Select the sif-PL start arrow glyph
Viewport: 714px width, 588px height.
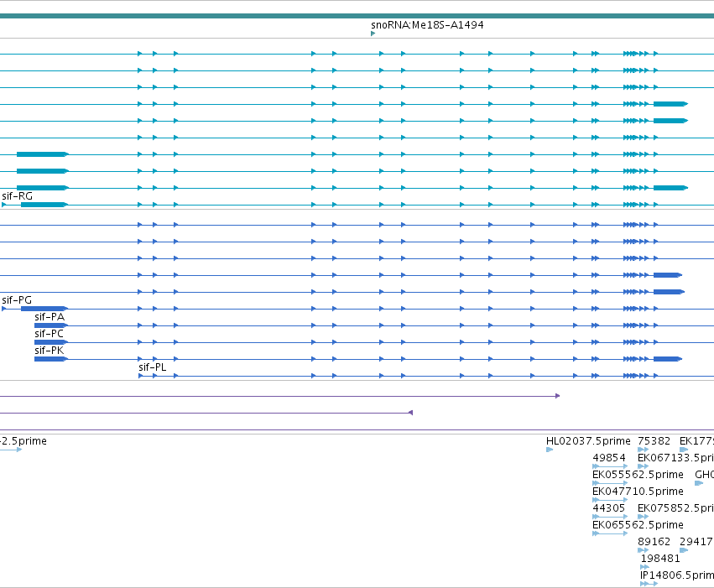pos(141,376)
